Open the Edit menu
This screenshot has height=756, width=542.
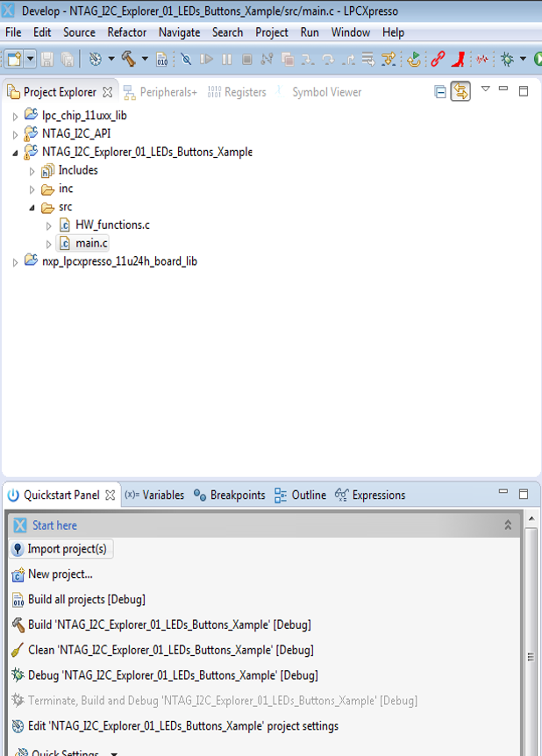(42, 32)
